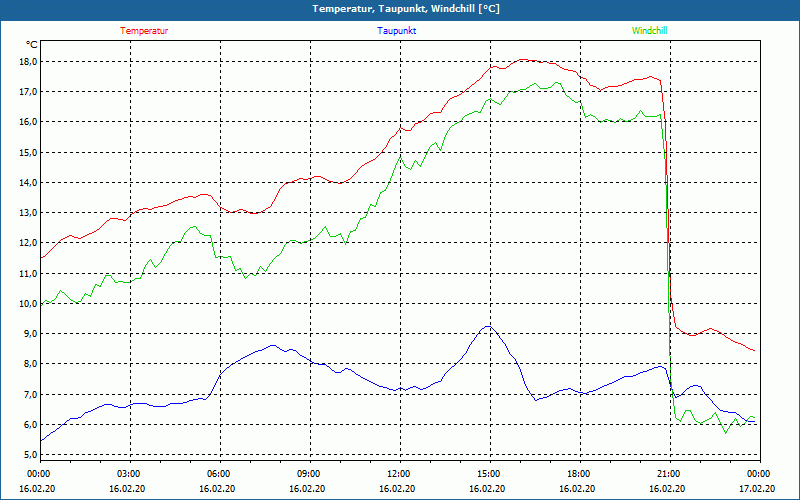
Task: Click the red Temperatur legend label
Action: click(144, 31)
